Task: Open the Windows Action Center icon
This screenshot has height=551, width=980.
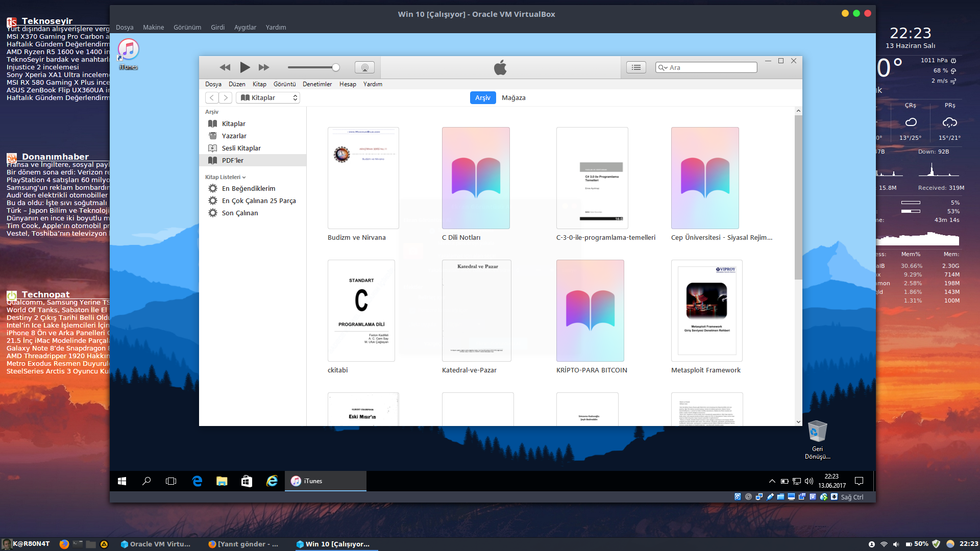Action: pos(859,481)
